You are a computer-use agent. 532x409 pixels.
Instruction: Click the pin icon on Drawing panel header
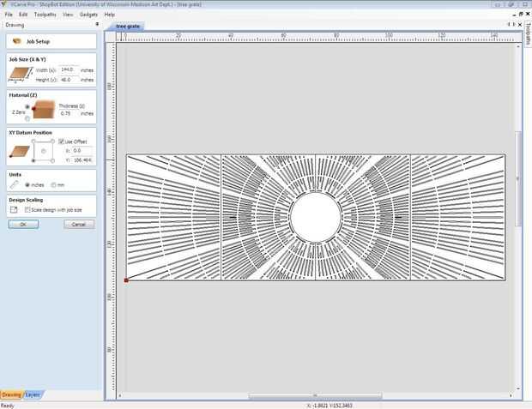pyautogui.click(x=97, y=24)
